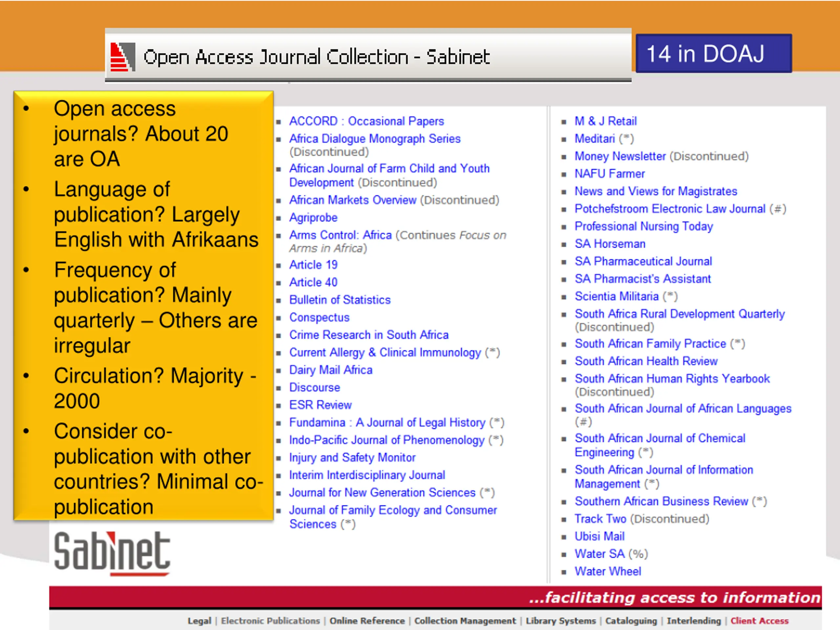The height and width of the screenshot is (630, 840).
Task: Open South African Journal of Chemical Engineering
Action: tap(660, 445)
